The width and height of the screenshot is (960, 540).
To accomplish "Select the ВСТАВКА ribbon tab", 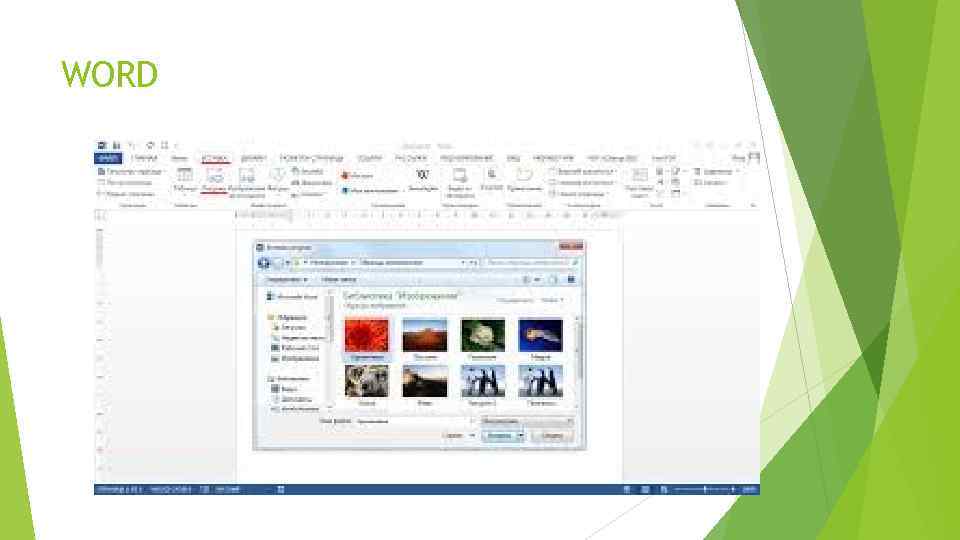I will coord(215,159).
